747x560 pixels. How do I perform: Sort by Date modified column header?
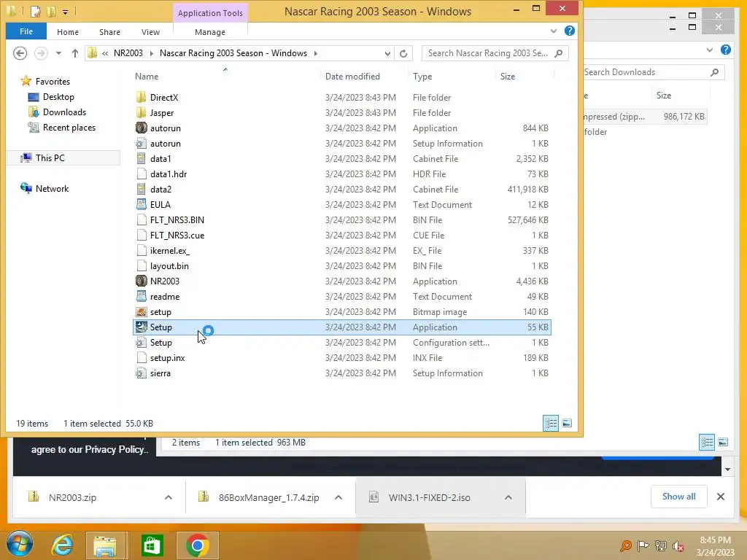pyautogui.click(x=352, y=76)
